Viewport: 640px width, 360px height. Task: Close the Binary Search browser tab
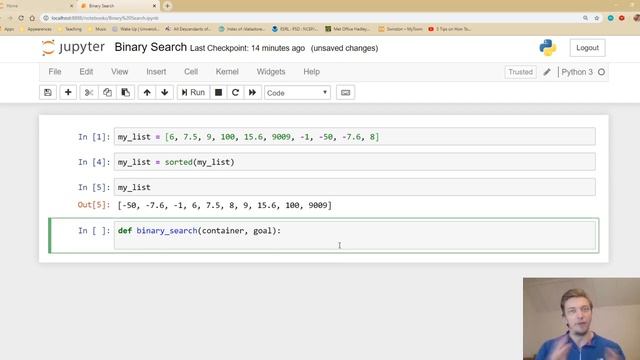155,6
